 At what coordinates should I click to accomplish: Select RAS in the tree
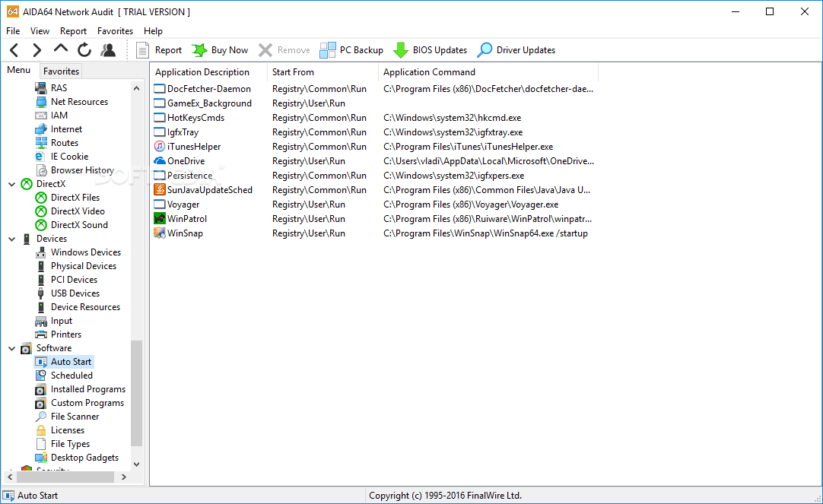click(x=59, y=88)
